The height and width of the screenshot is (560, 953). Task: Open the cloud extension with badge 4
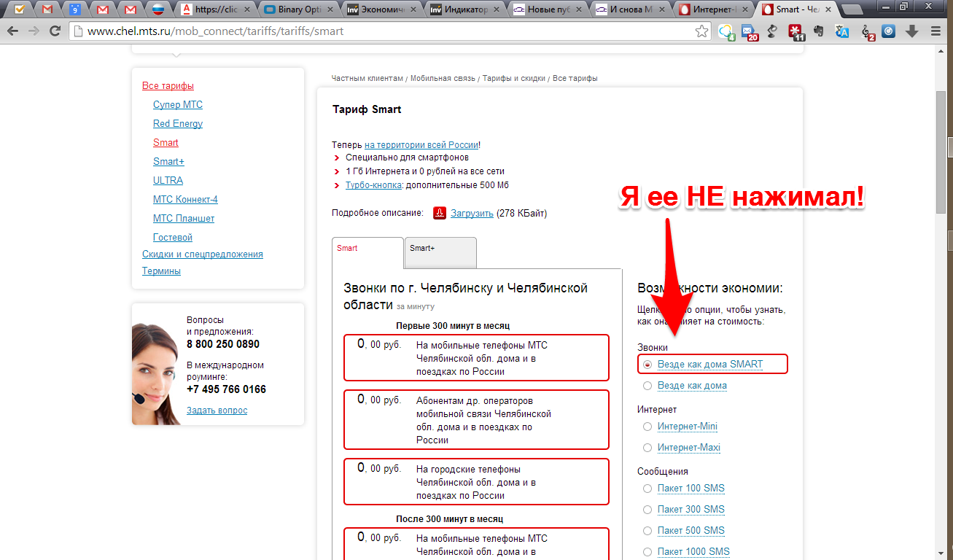pos(726,31)
